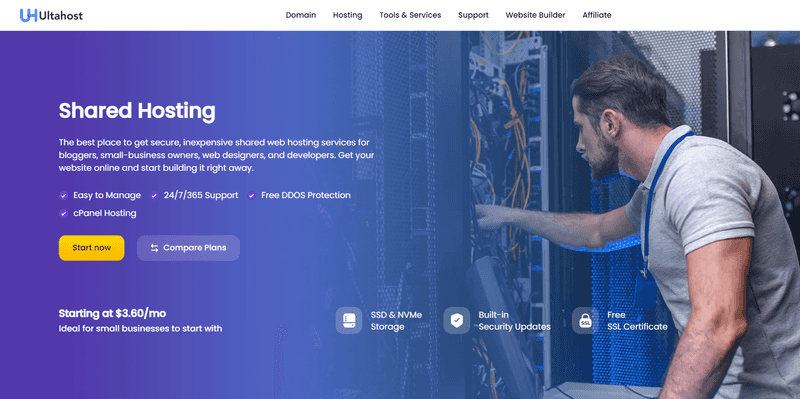Open the Domain menu

pyautogui.click(x=301, y=15)
